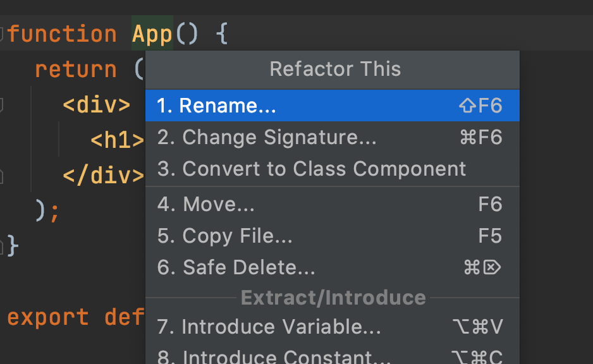The width and height of the screenshot is (593, 364).
Task: Collapse the div element fold region
Action: click(3, 106)
